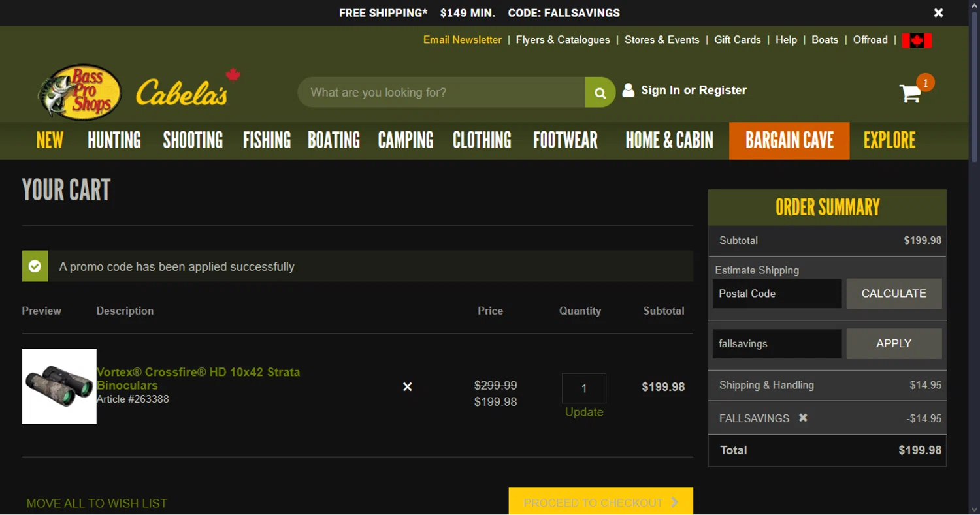The height and width of the screenshot is (515, 980).
Task: Go to the Offroad link
Action: pos(870,40)
